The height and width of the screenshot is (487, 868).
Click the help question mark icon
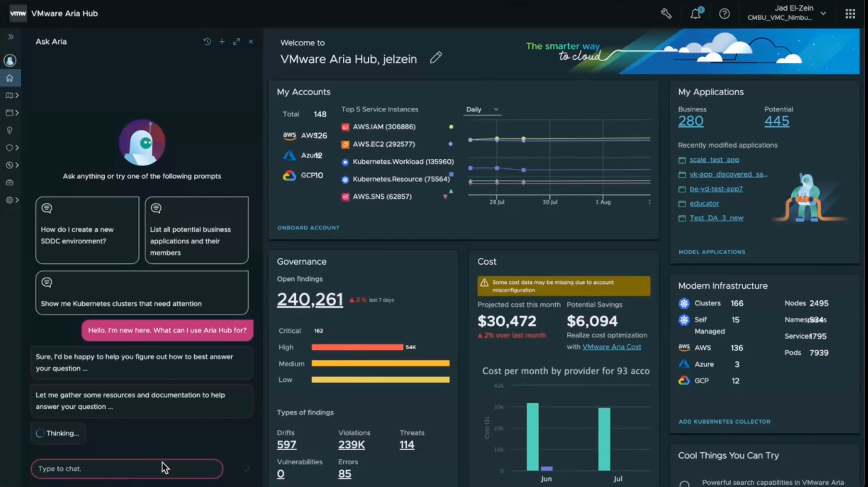click(724, 13)
